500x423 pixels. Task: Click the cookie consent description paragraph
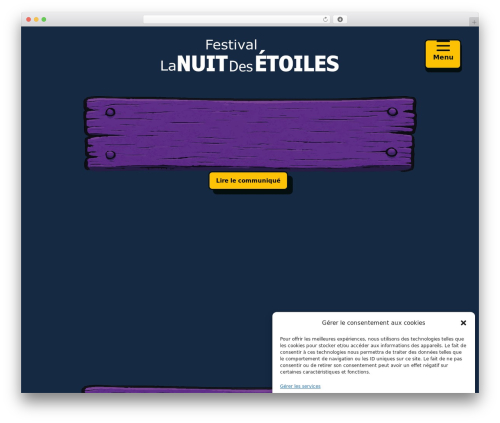pos(373,355)
